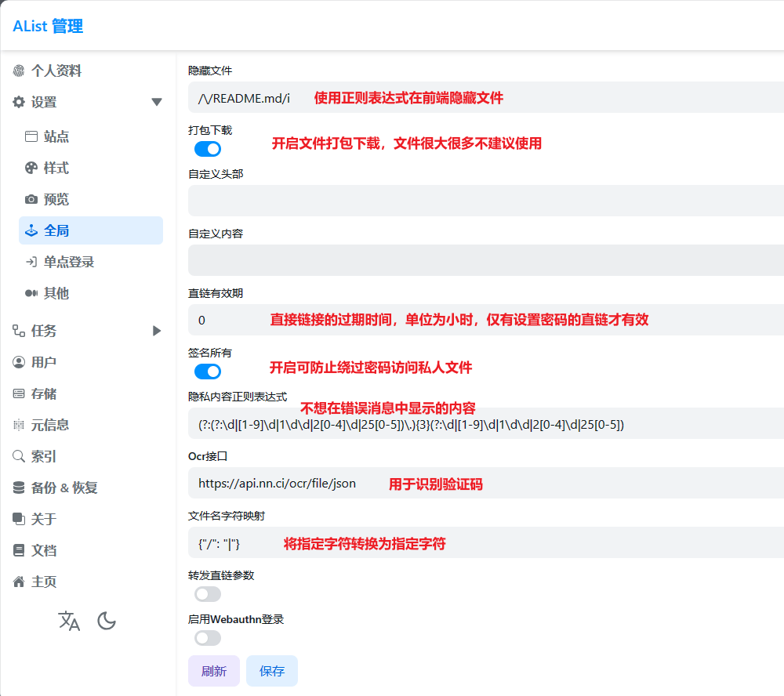Turn off the 签名所有 switch
Screen dimensions: 784x696
(x=208, y=372)
